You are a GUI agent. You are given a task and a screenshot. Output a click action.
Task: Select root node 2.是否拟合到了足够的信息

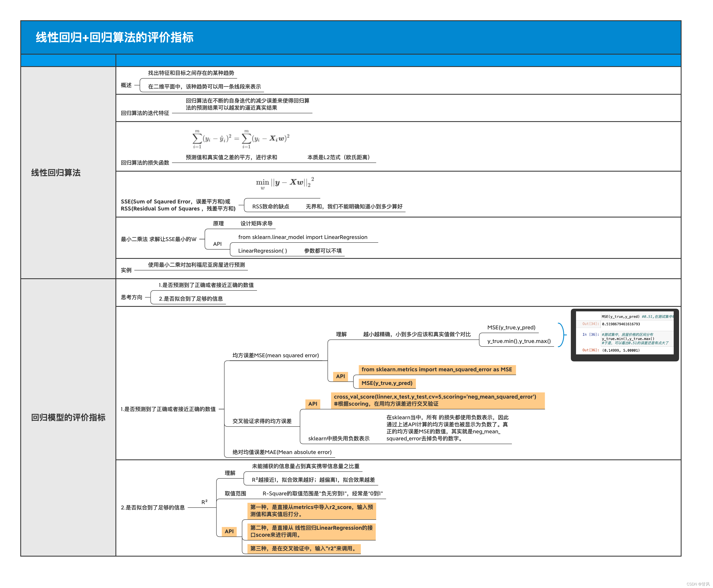pos(153,507)
